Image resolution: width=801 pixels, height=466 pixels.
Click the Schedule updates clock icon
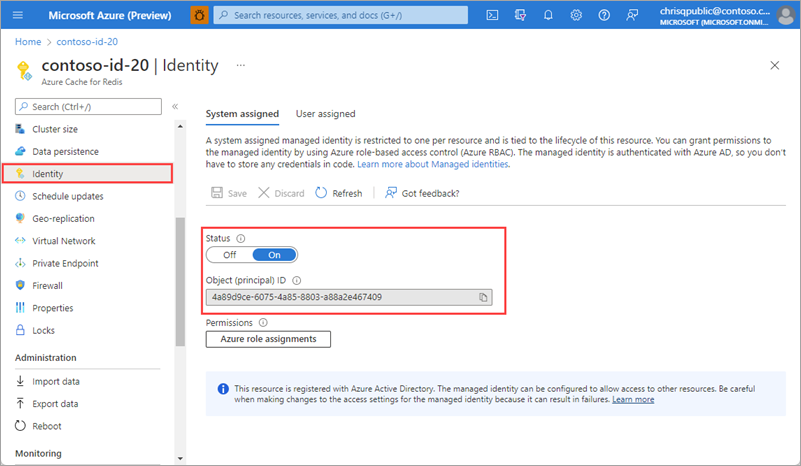point(20,196)
